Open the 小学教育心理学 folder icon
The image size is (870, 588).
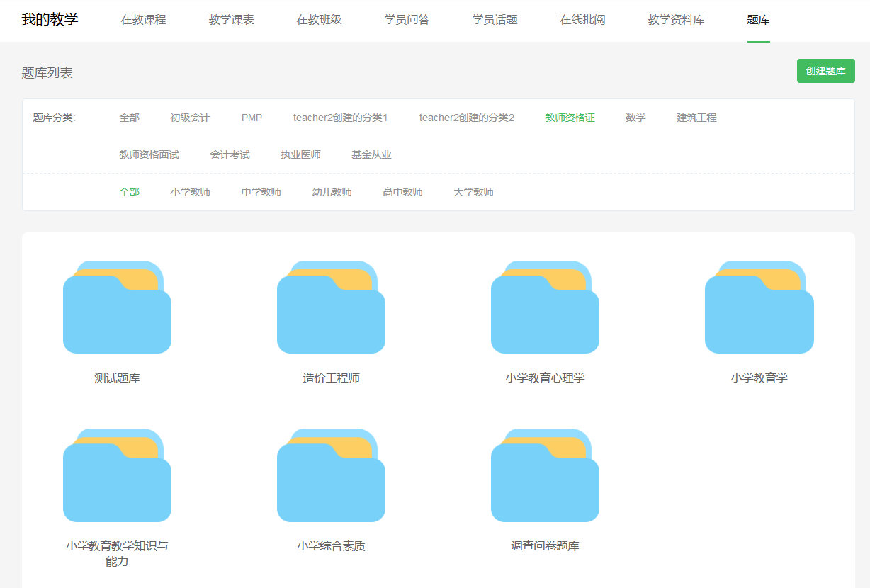[x=545, y=307]
